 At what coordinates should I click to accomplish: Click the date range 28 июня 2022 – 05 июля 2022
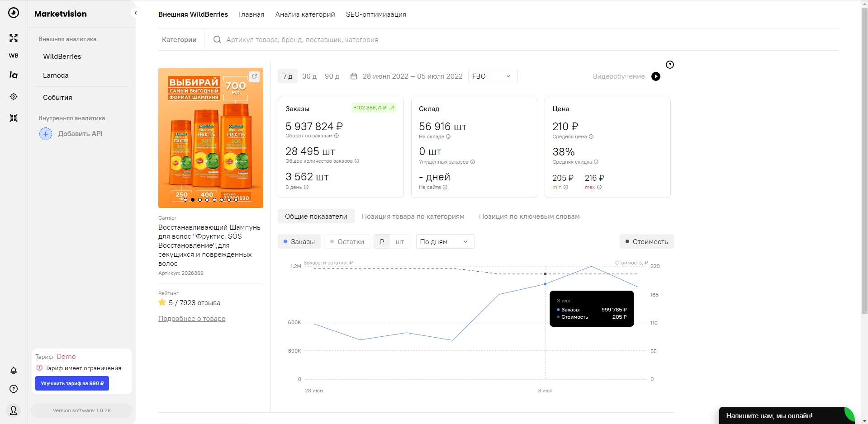pos(413,76)
